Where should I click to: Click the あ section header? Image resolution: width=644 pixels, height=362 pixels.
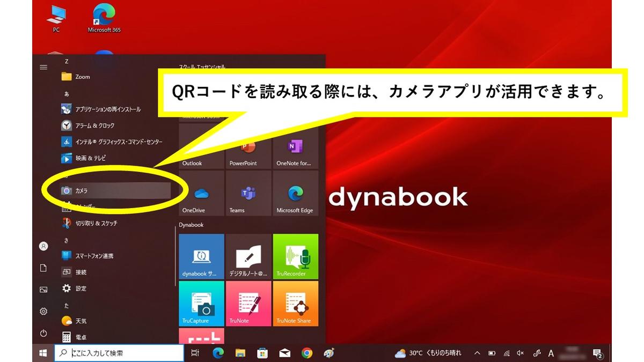point(67,93)
